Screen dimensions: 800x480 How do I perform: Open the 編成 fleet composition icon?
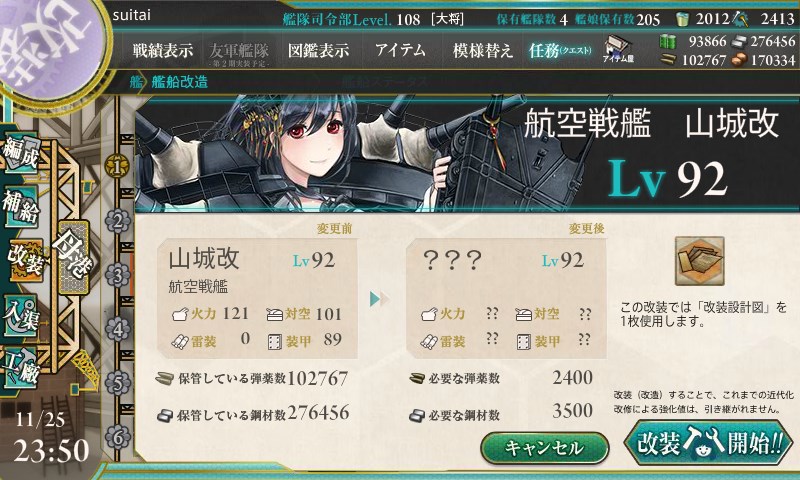21,153
